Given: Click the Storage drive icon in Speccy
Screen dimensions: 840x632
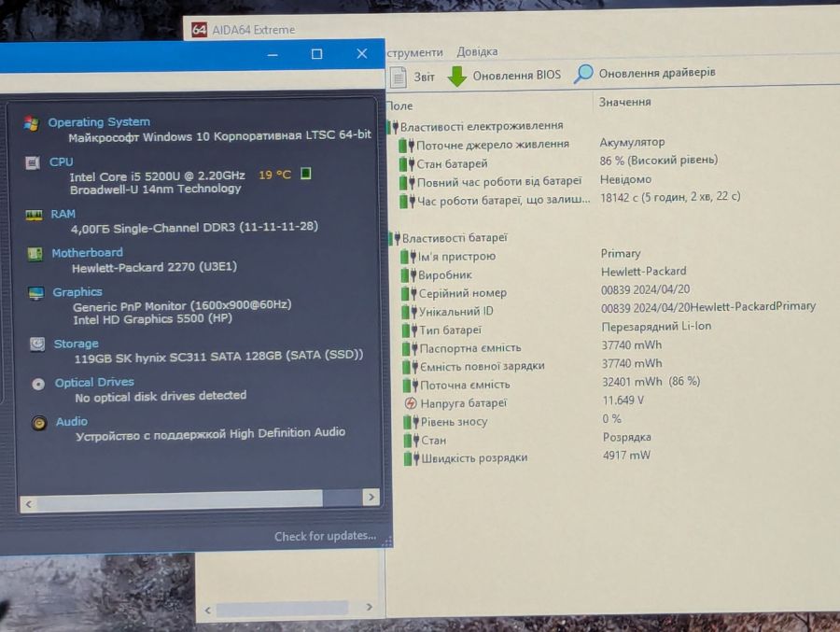Looking at the screenshot, I should [37, 344].
